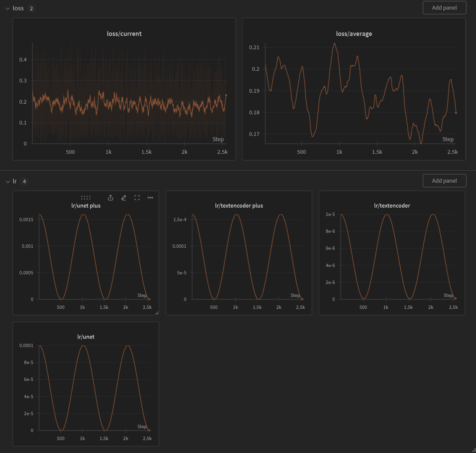
Task: Click the lr/unet chart title
Action: tap(86, 337)
